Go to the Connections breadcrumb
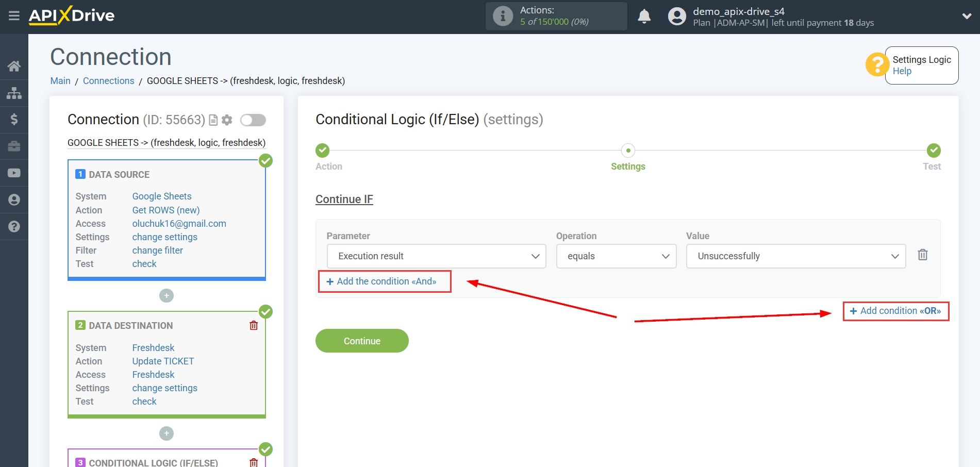 (108, 81)
